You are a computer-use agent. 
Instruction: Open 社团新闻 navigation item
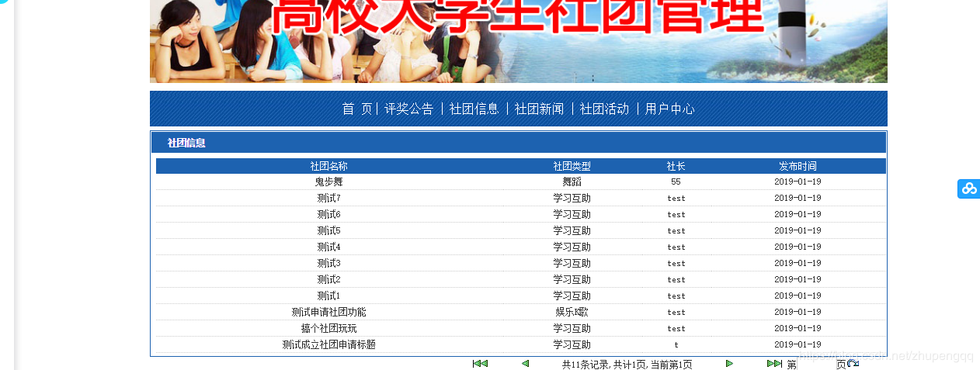pos(540,109)
